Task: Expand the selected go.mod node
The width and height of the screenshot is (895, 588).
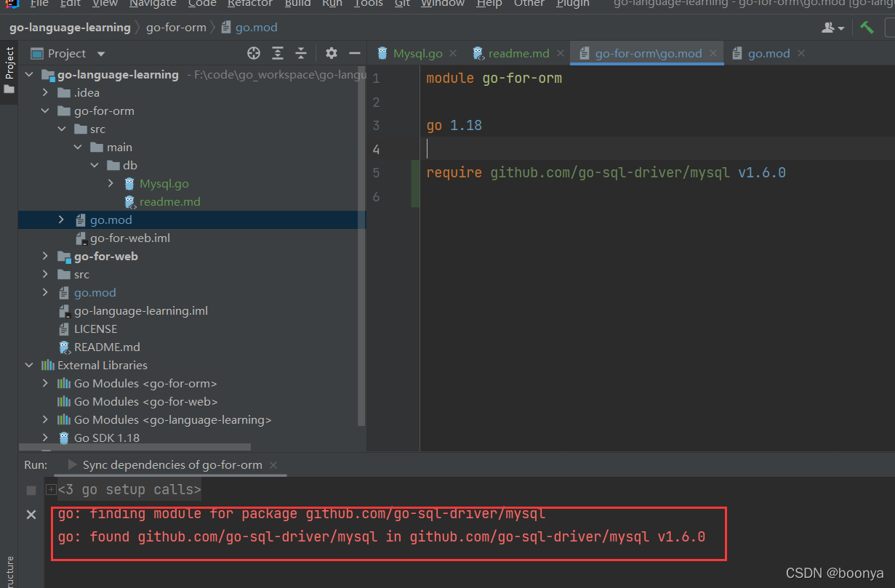Action: pyautogui.click(x=61, y=220)
